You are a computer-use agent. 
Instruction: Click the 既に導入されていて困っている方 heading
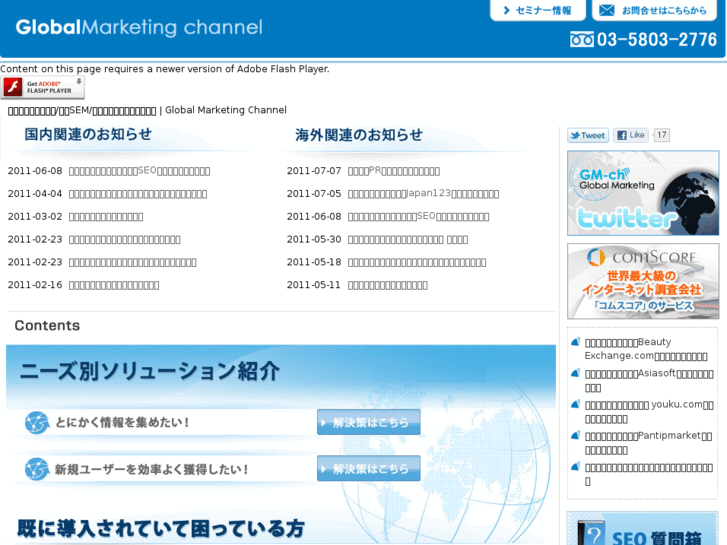pos(161,529)
